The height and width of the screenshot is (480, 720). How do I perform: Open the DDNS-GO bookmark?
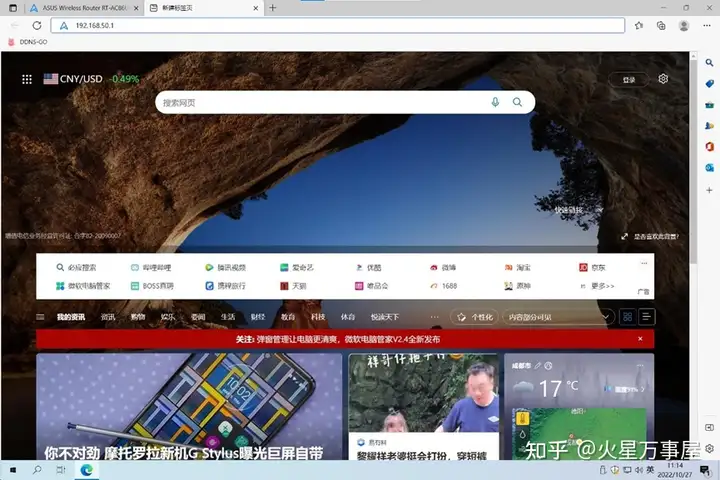coord(28,42)
